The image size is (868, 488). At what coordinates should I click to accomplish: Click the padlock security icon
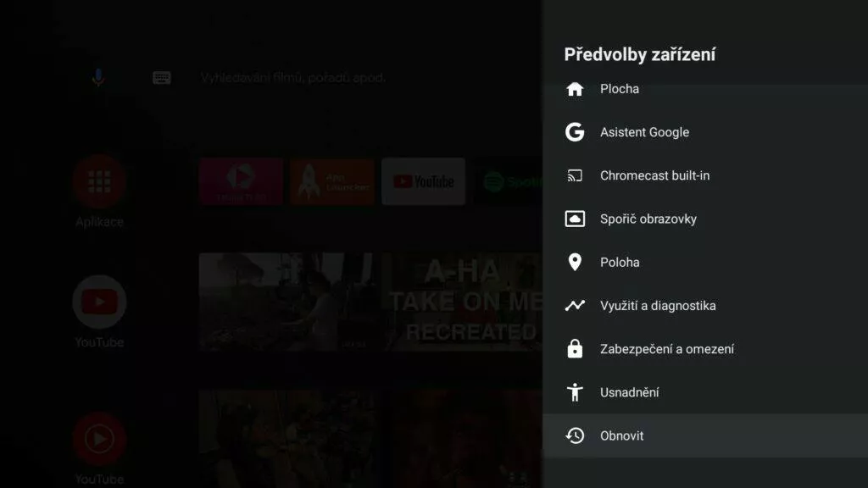pyautogui.click(x=575, y=349)
